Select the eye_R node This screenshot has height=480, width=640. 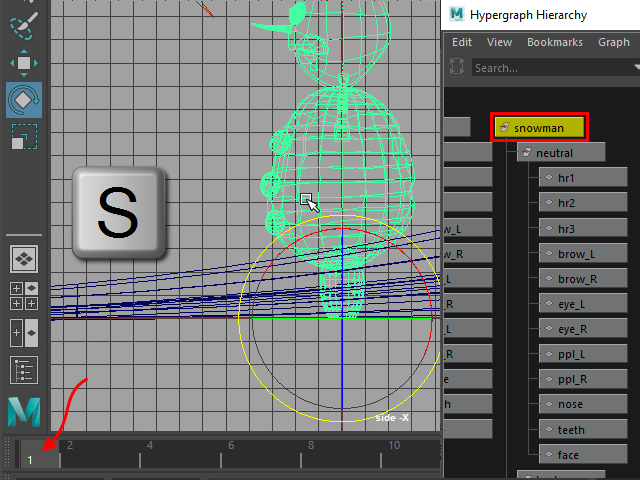[573, 328]
